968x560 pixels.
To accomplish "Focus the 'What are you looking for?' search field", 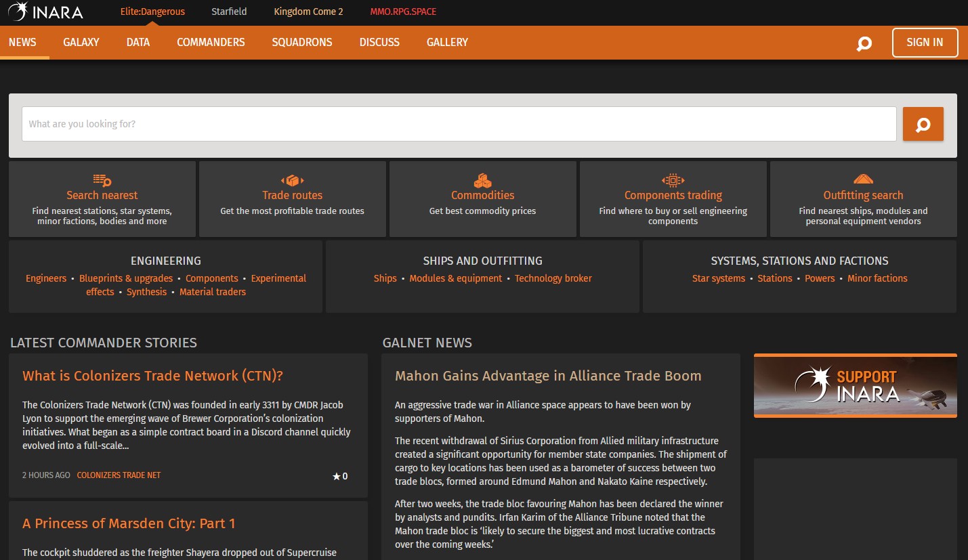I will [459, 124].
